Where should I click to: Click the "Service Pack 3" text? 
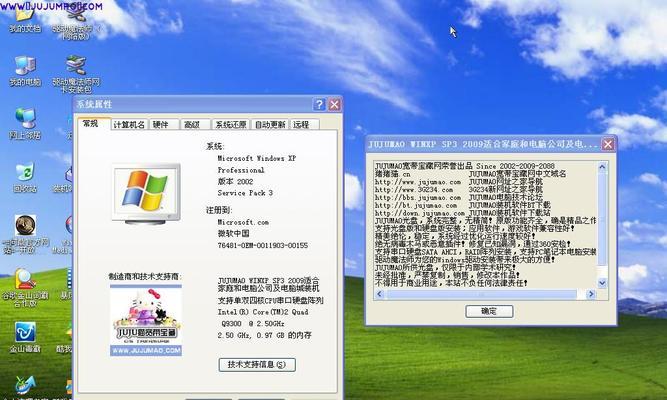click(245, 193)
